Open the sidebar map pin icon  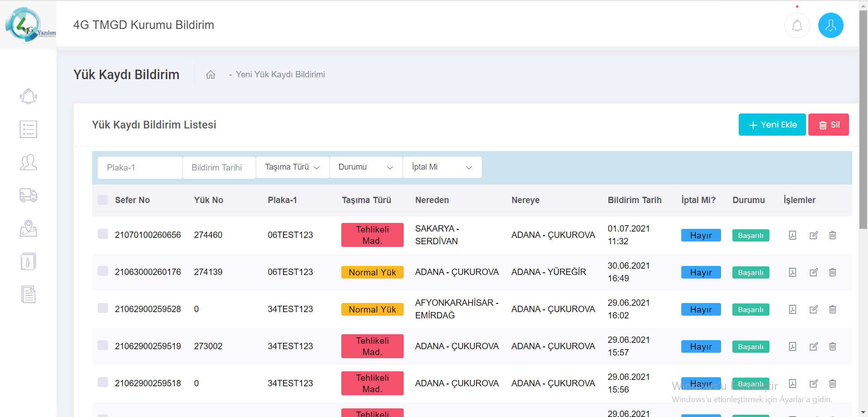coord(28,228)
